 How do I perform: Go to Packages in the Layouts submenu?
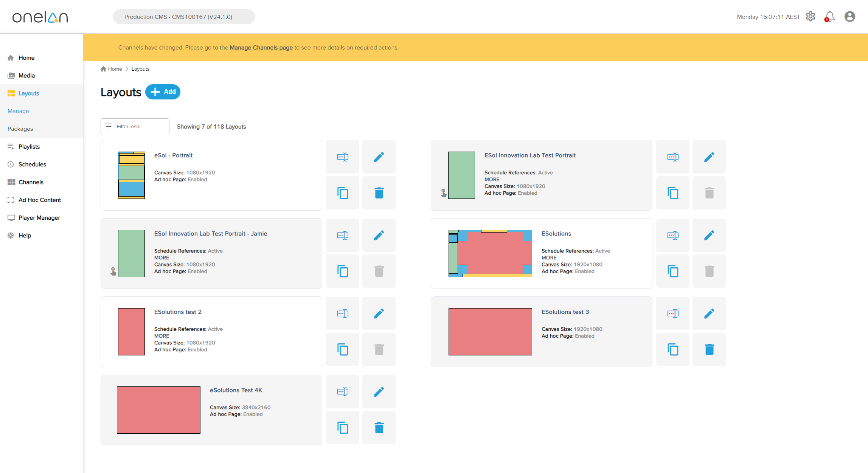pos(20,129)
